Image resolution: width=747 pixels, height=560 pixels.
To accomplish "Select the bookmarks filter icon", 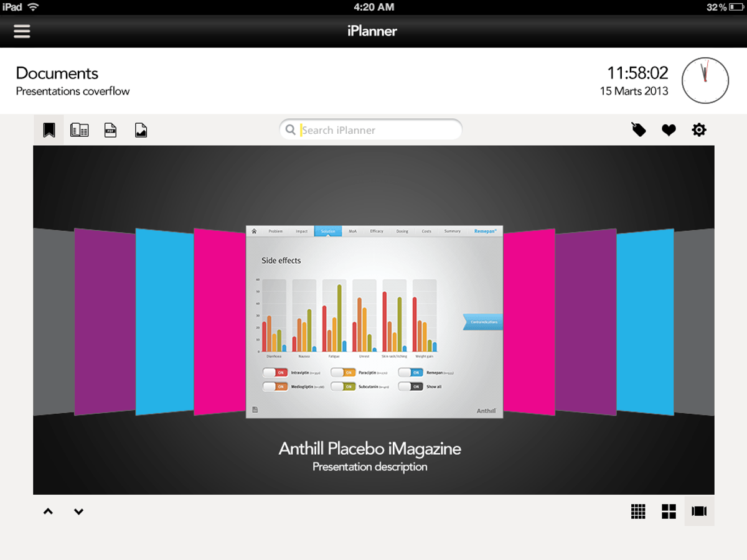I will pyautogui.click(x=49, y=129).
